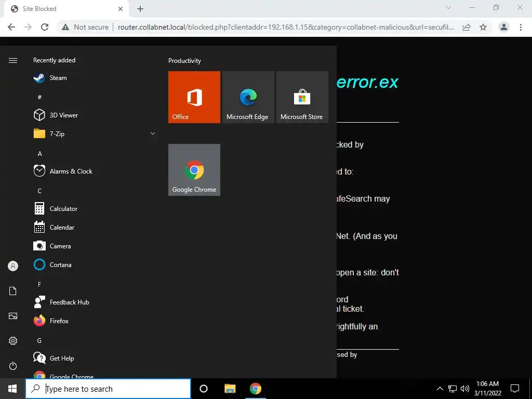532x399 pixels.
Task: Click the Productivity group heading
Action: (184, 61)
